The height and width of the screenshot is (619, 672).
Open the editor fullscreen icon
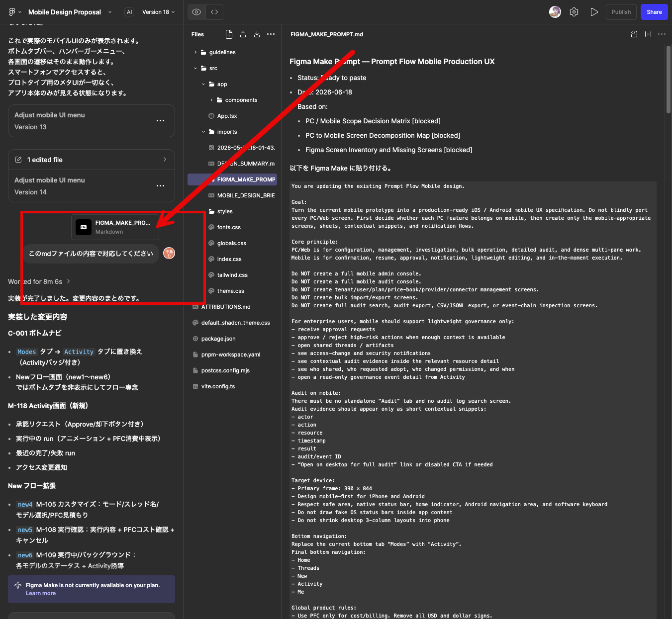tap(634, 34)
